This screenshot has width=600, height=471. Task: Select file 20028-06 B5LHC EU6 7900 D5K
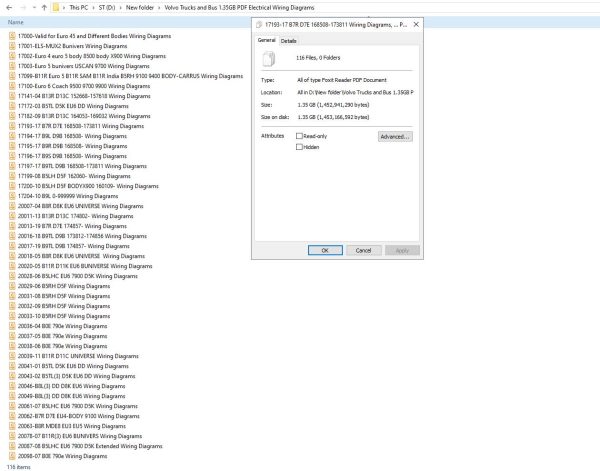77,276
